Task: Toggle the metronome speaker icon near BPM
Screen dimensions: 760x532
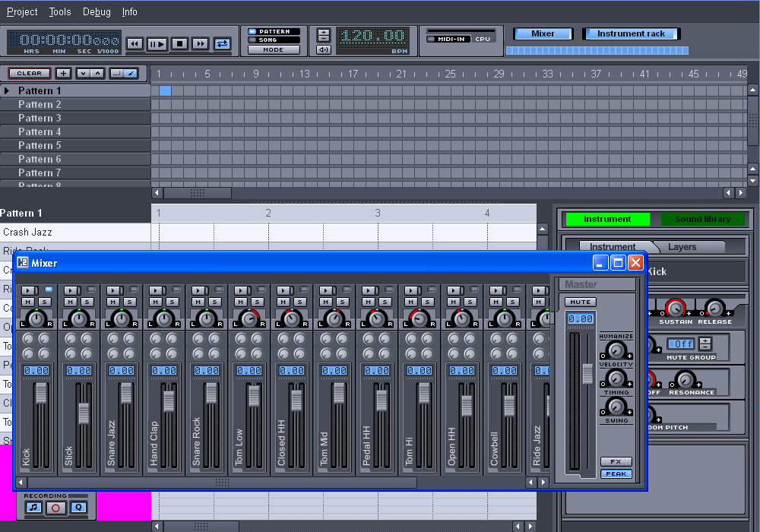Action: coord(323,49)
